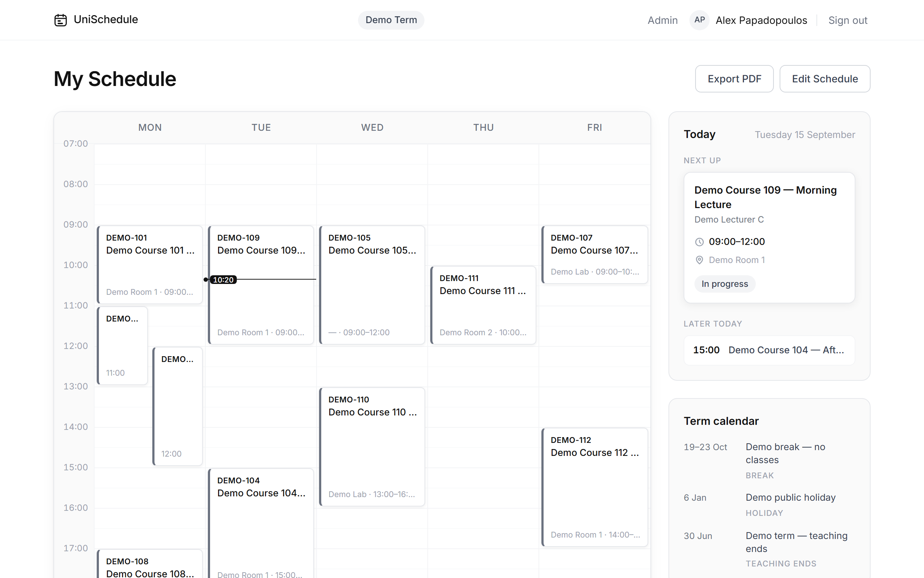Click the 13:00 time axis label

tap(75, 387)
